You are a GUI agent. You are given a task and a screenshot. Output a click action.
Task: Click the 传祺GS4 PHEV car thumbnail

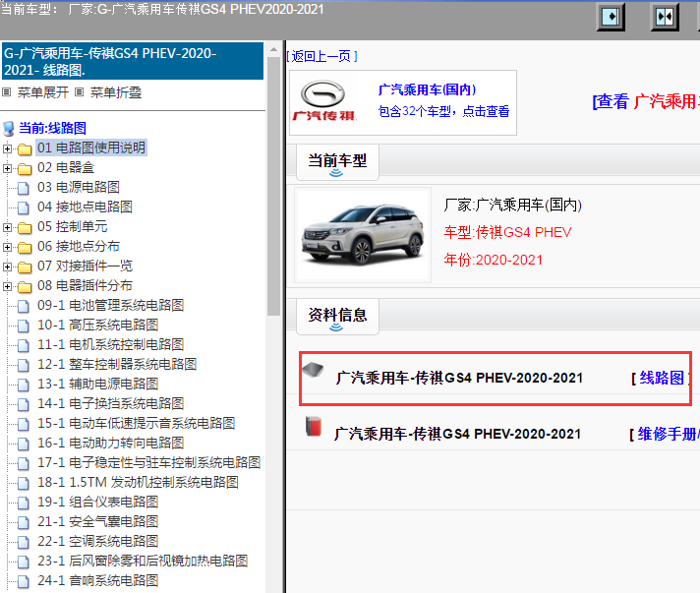coord(363,235)
